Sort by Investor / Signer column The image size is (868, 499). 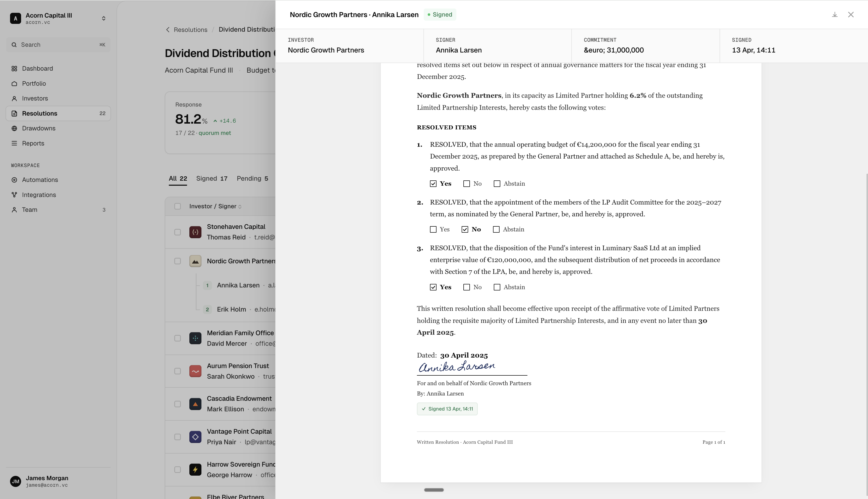coord(215,206)
